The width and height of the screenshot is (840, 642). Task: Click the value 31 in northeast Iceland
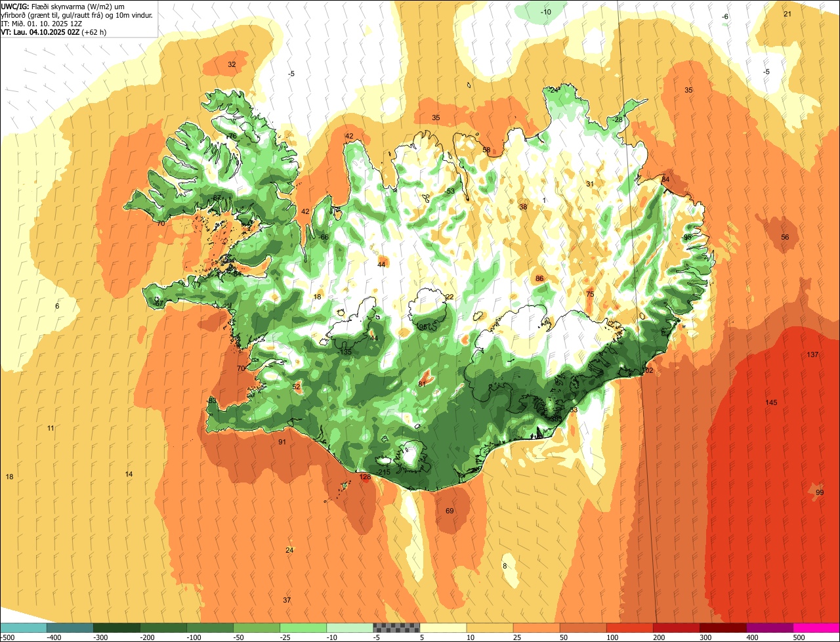[590, 184]
